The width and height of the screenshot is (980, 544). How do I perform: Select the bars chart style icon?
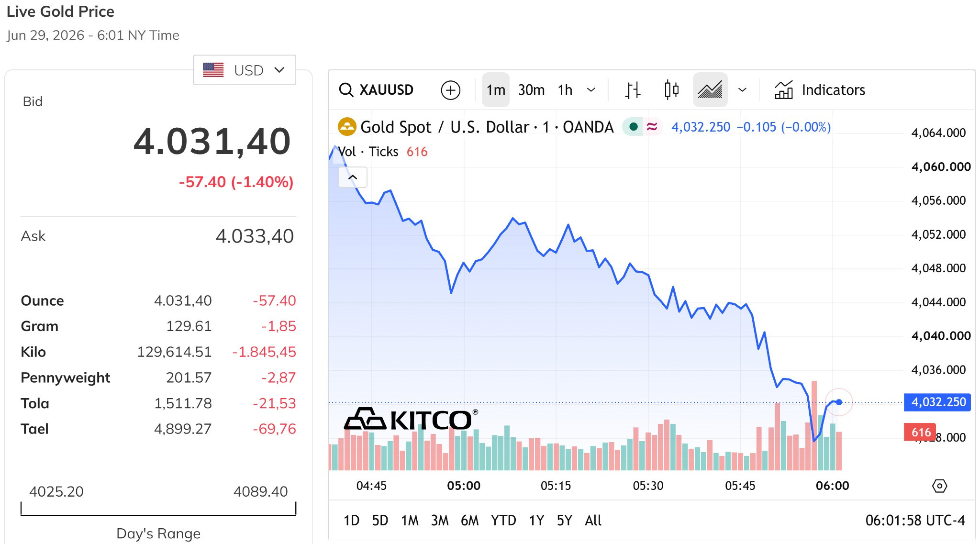(x=633, y=90)
